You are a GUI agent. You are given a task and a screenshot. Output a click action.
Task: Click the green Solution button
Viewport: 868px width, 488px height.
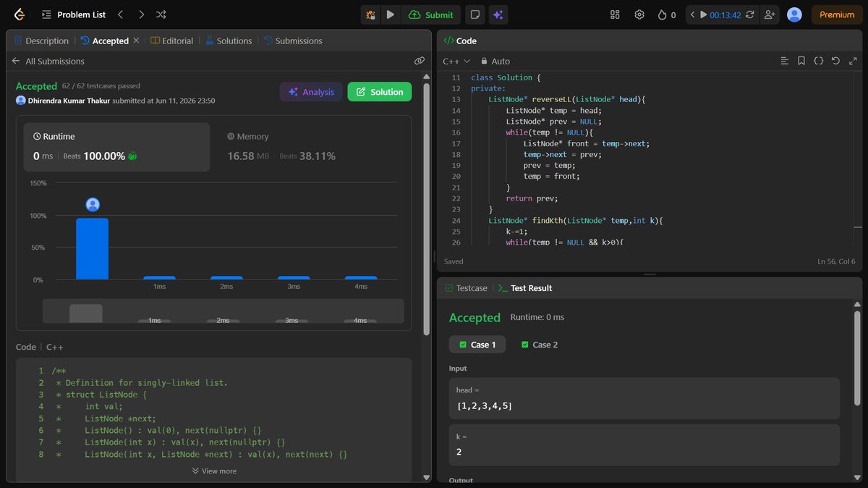coord(380,92)
